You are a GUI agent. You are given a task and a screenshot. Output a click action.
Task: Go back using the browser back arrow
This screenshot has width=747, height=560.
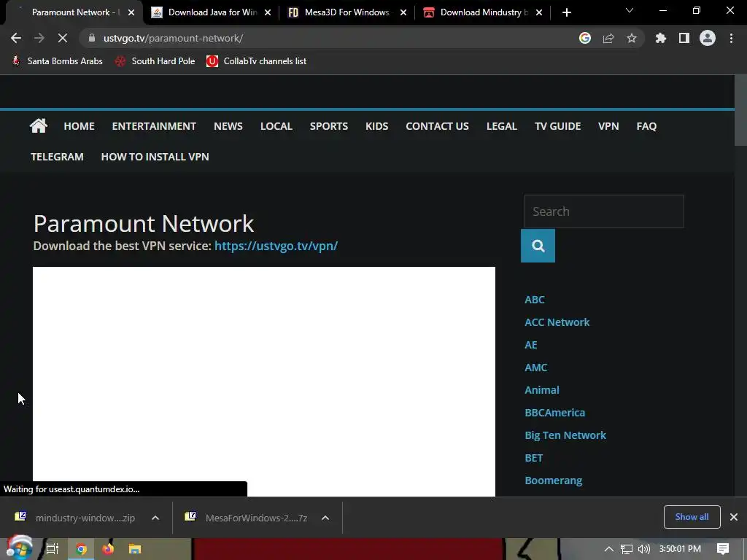click(x=16, y=38)
